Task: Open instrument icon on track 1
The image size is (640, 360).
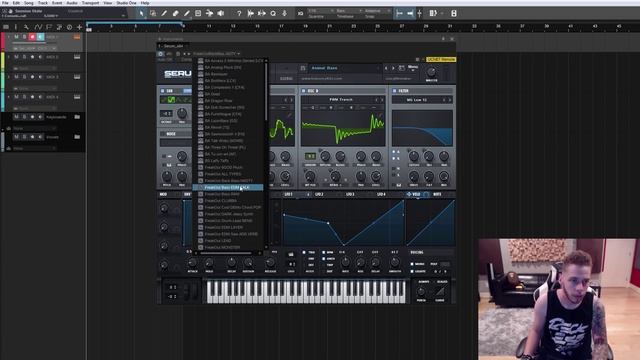Action: pyautogui.click(x=77, y=37)
